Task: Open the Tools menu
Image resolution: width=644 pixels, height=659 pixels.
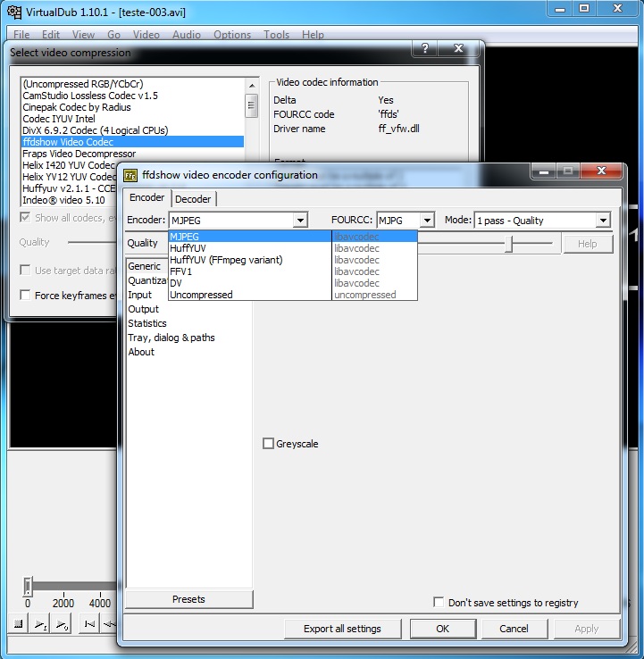Action: pos(276,35)
